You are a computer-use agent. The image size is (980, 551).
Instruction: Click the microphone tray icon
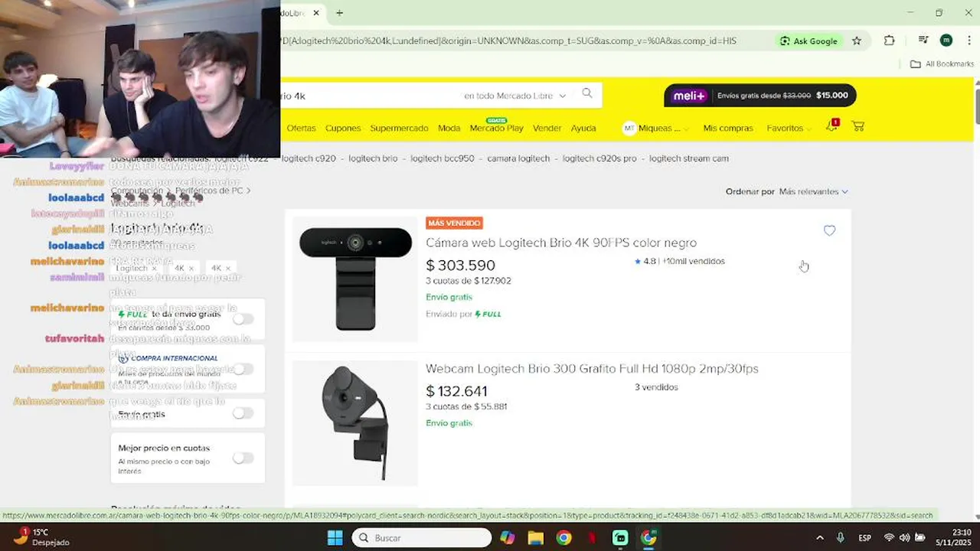pyautogui.click(x=841, y=537)
